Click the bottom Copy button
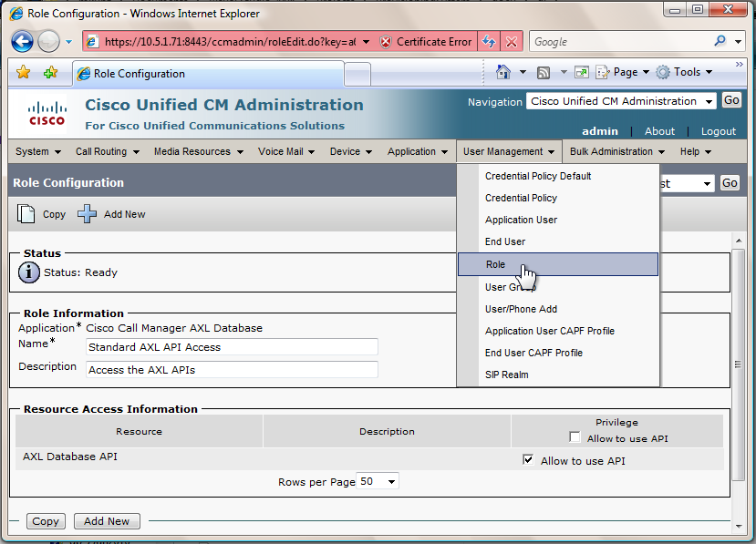Image resolution: width=756 pixels, height=544 pixels. (46, 521)
